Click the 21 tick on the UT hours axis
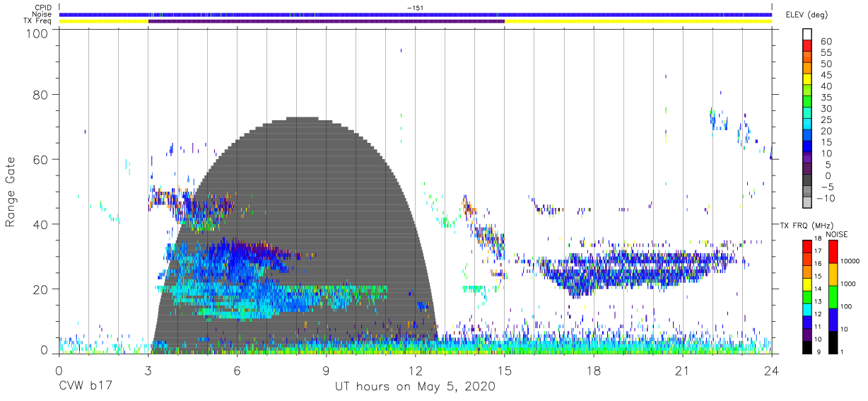The image size is (868, 401). pos(683,370)
